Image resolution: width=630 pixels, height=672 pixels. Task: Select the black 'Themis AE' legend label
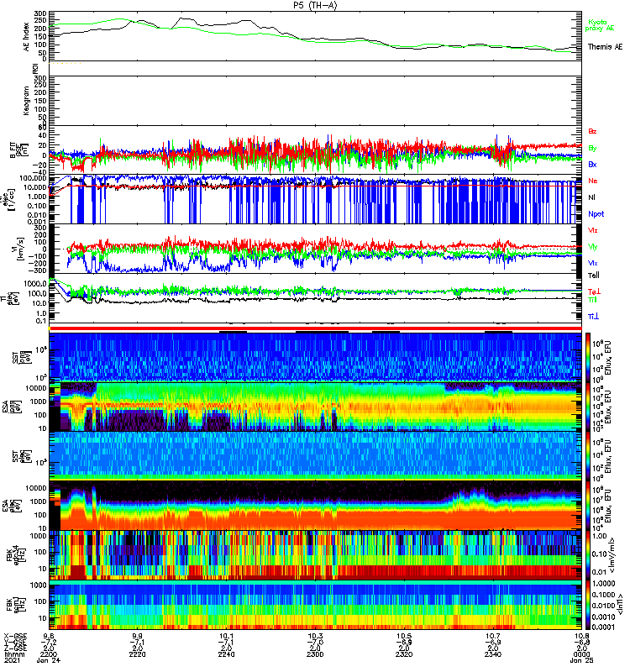click(605, 47)
